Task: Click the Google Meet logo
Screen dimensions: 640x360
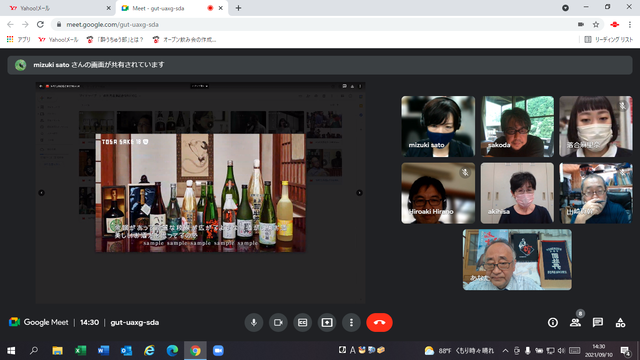Action: click(39, 322)
